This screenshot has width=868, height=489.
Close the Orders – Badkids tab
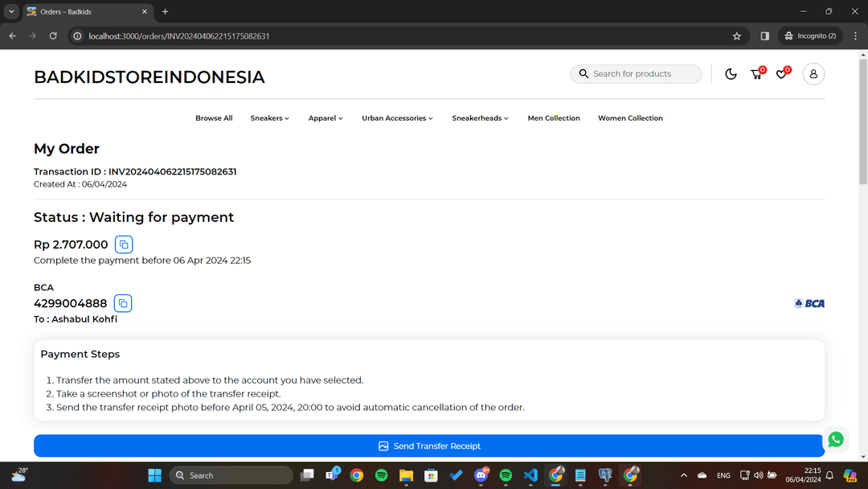(145, 11)
